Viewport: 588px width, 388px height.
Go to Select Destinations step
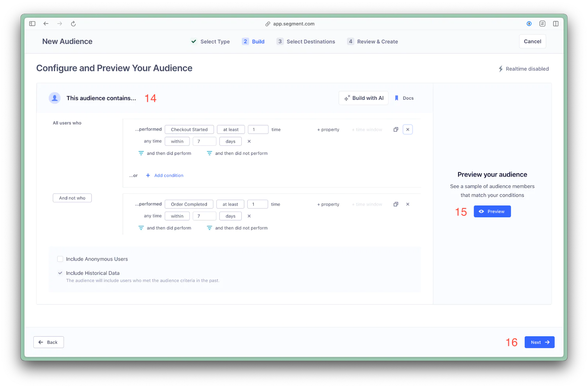[306, 41]
